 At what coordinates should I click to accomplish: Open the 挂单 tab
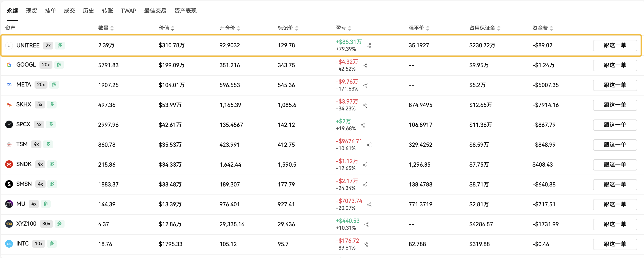click(x=50, y=11)
